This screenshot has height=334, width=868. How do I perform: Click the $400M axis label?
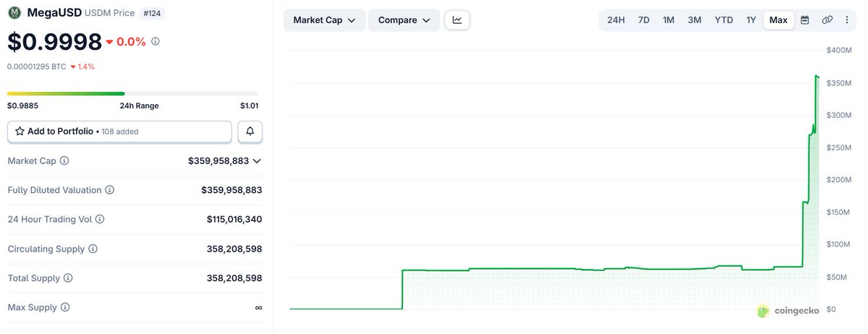(839, 51)
